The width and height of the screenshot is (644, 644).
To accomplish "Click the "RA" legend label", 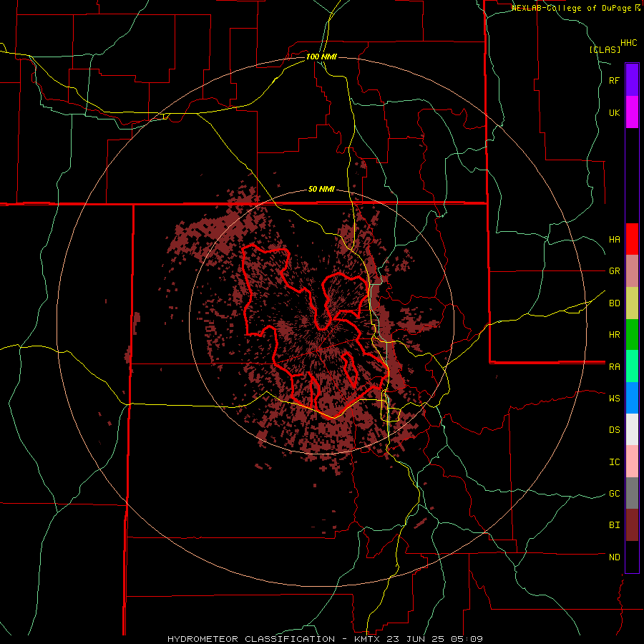I will click(614, 367).
